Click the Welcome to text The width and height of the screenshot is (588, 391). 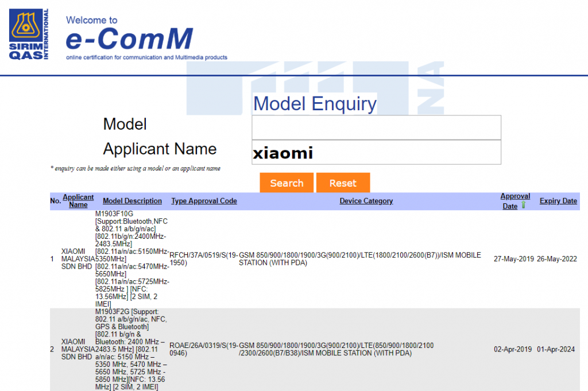(92, 20)
